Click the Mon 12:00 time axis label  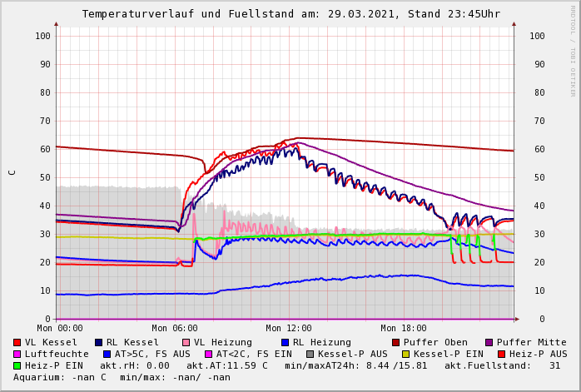(290, 329)
